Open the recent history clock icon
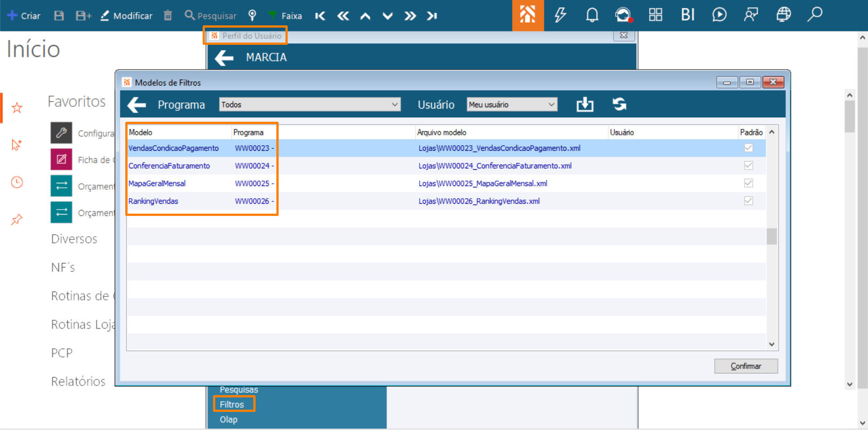 (17, 182)
